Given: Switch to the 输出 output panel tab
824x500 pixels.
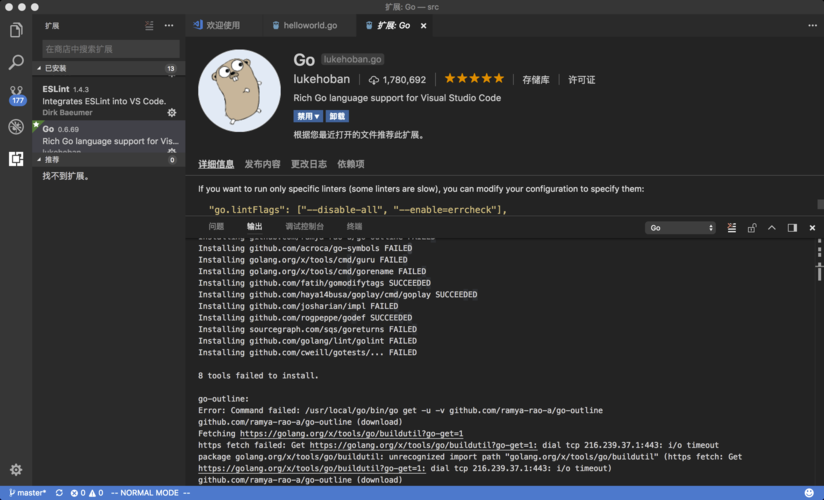Looking at the screenshot, I should pyautogui.click(x=254, y=227).
